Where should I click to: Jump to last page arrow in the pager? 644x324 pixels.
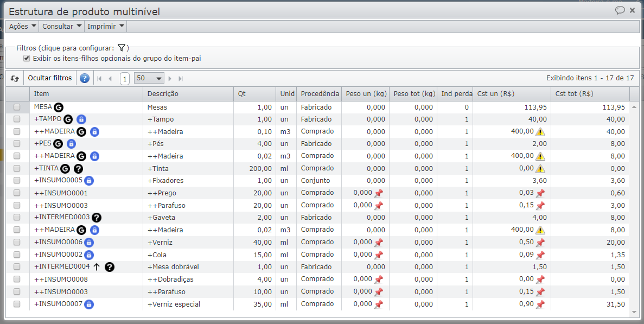[x=180, y=79]
